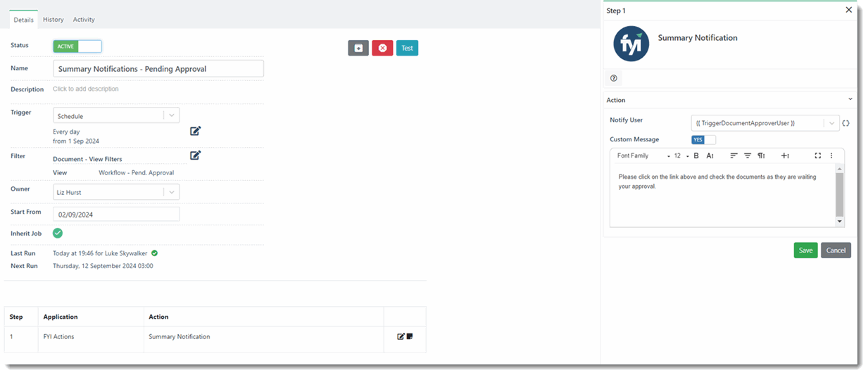
Task: Edit the Schedule trigger settings
Action: pos(195,131)
